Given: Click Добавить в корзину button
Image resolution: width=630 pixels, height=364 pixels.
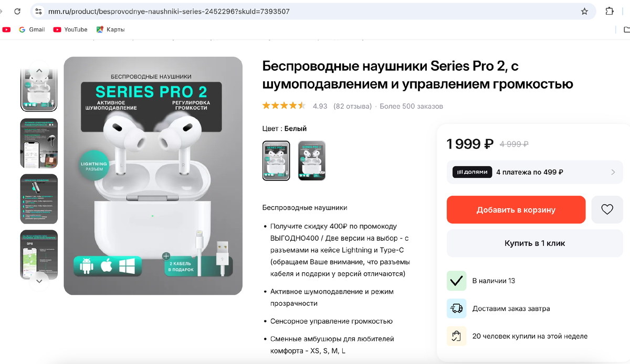Looking at the screenshot, I should (516, 210).
